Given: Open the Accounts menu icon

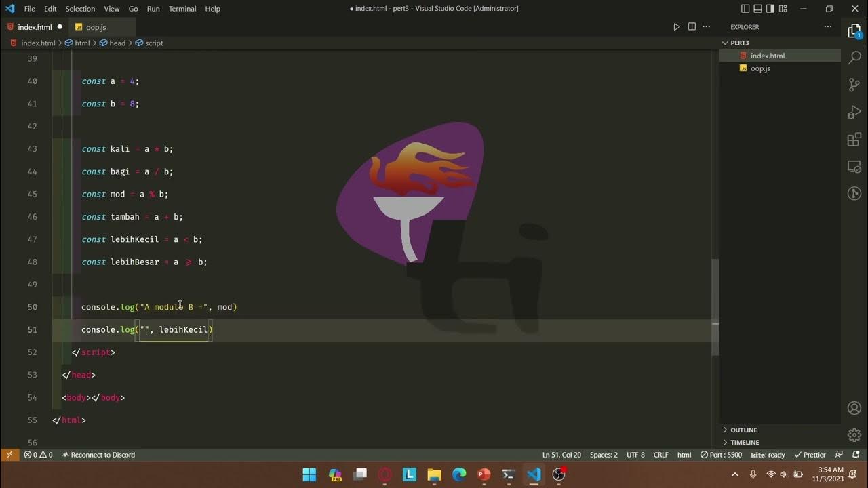Looking at the screenshot, I should 854,408.
